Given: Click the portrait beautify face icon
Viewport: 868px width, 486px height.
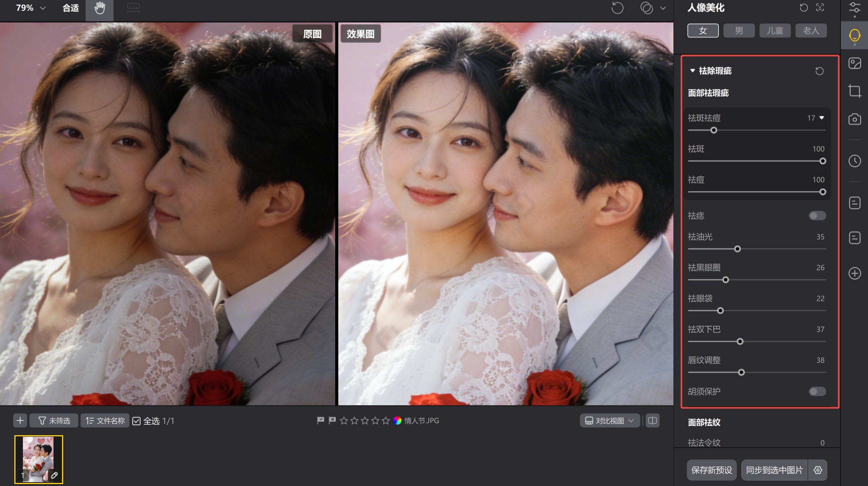Looking at the screenshot, I should tap(854, 36).
